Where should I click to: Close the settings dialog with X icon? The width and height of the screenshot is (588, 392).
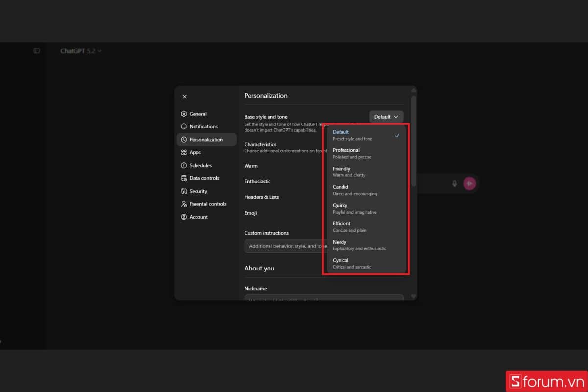pyautogui.click(x=184, y=97)
